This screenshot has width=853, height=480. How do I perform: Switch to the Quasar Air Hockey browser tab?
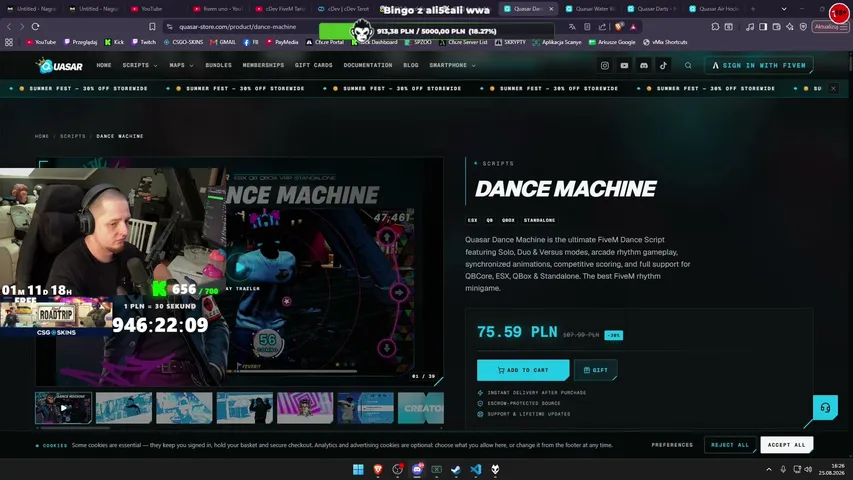[x=714, y=9]
